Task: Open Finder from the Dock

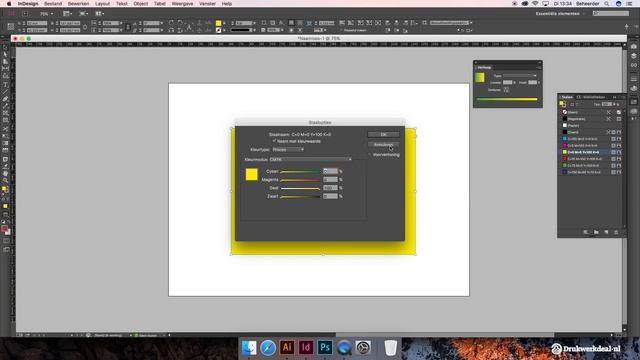Action: tap(249, 347)
